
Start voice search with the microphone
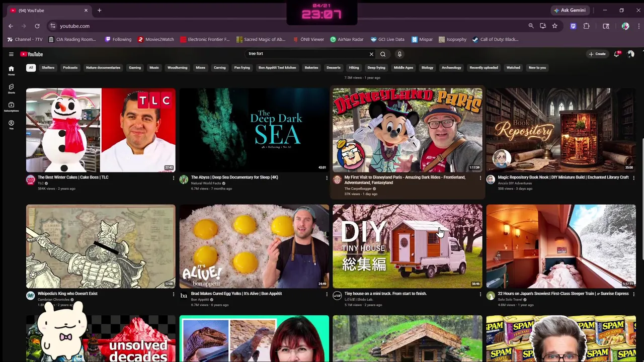[x=399, y=54]
